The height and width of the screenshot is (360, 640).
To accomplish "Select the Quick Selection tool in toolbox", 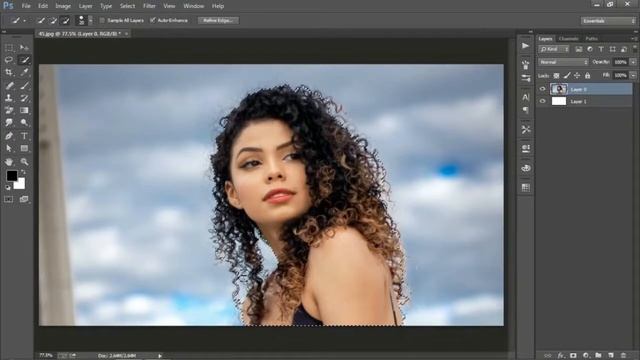I will [x=24, y=60].
